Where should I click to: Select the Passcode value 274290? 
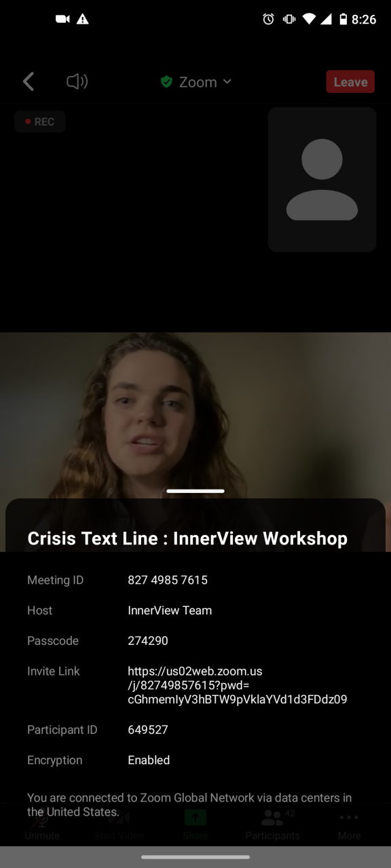pos(148,641)
